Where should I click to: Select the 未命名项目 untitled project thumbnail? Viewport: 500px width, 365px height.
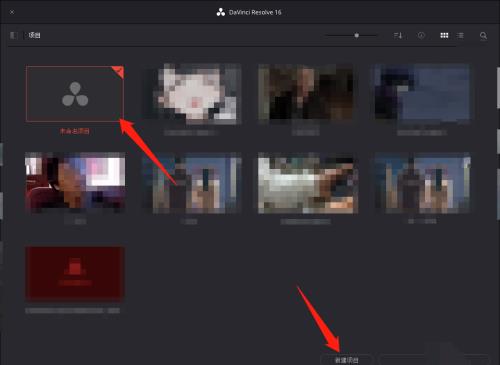click(x=75, y=94)
